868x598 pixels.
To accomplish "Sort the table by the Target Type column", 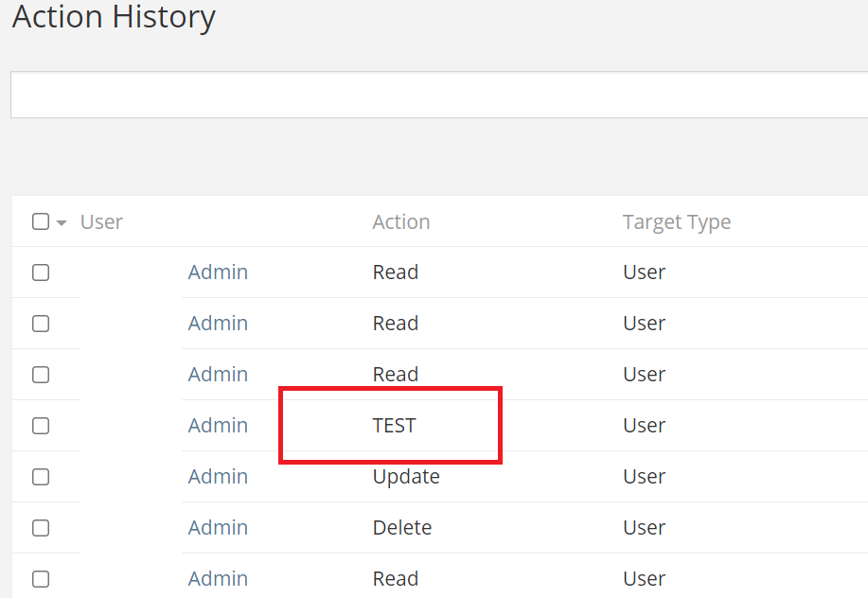I will click(677, 221).
